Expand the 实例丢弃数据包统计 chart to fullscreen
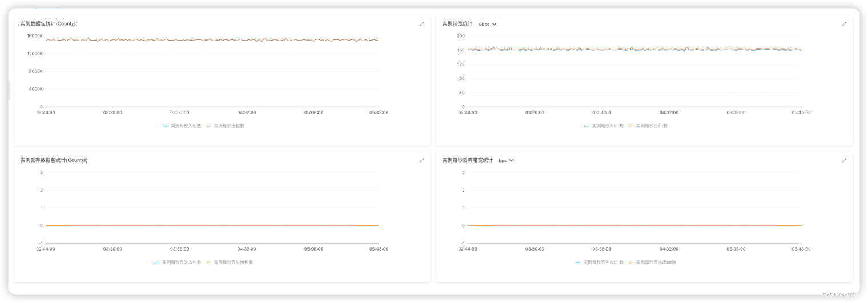 (421, 160)
